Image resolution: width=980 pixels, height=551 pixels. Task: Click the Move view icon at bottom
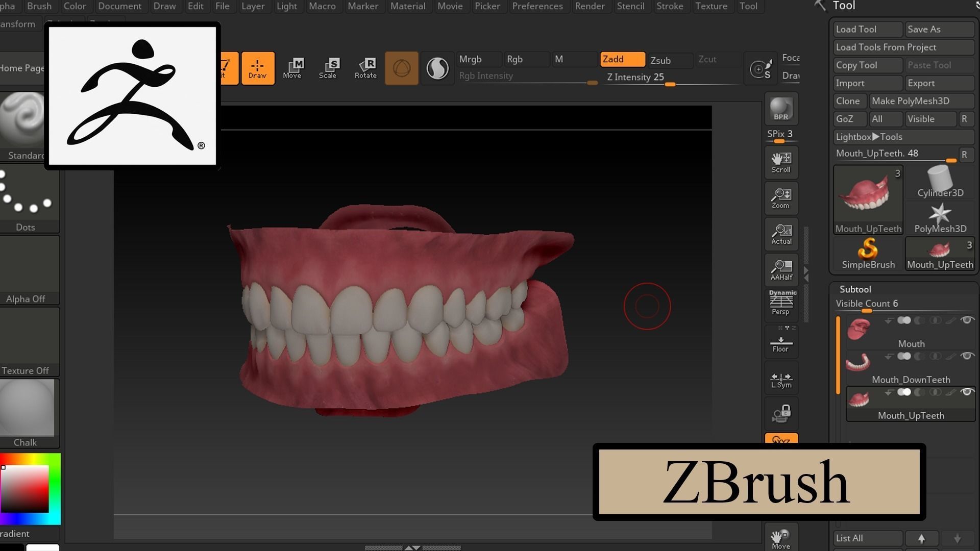click(x=781, y=538)
